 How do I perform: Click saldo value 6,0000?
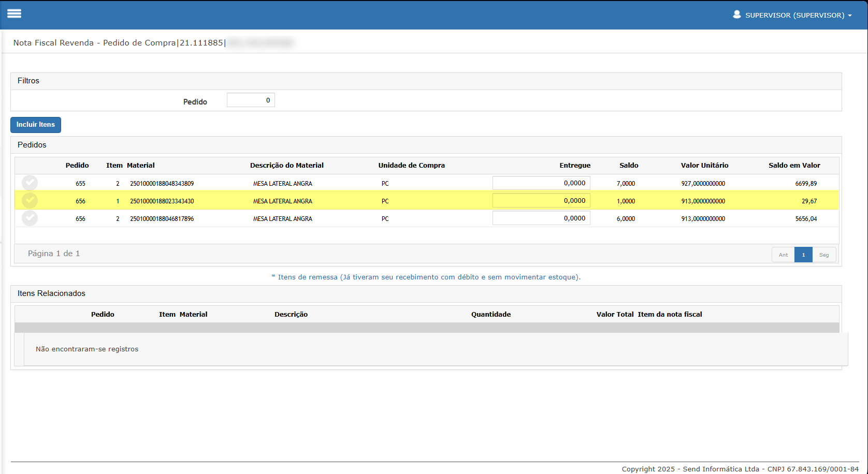pyautogui.click(x=626, y=219)
